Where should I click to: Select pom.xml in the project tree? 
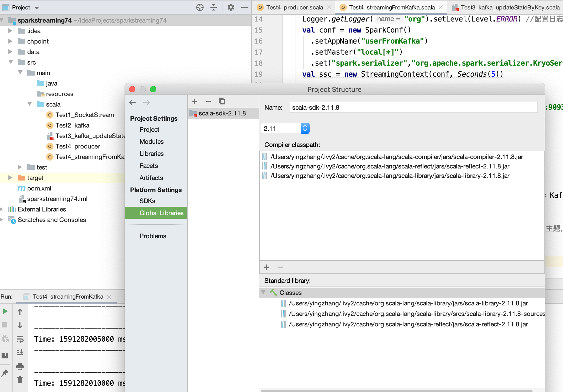pyautogui.click(x=39, y=188)
